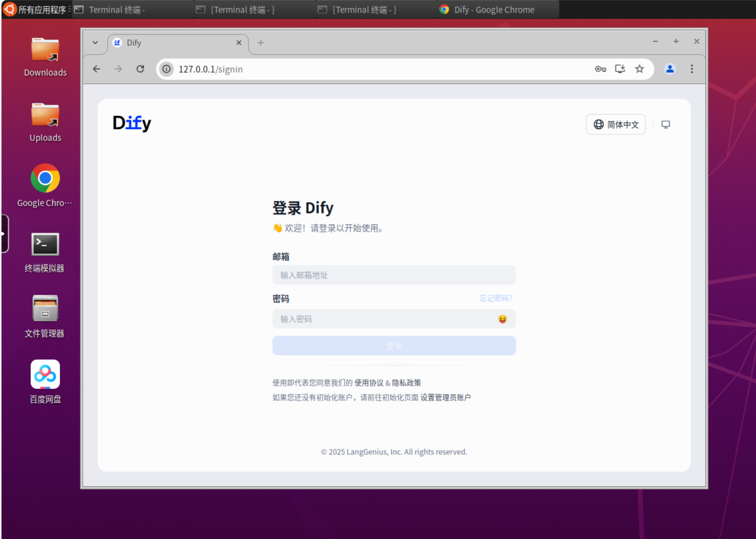Screen dimensions: 756x539
Task: Click the Dify logo on the sign-in page
Action: pyautogui.click(x=132, y=123)
